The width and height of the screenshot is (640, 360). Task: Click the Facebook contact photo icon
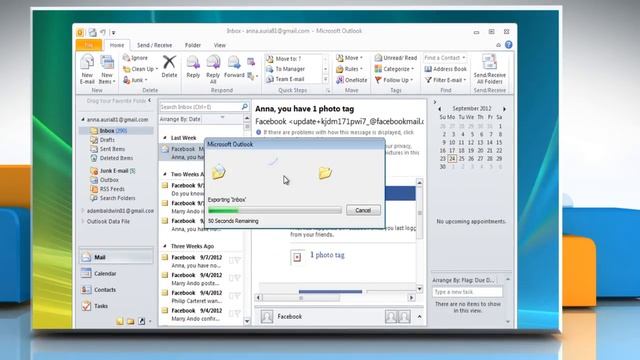pyautogui.click(x=267, y=316)
